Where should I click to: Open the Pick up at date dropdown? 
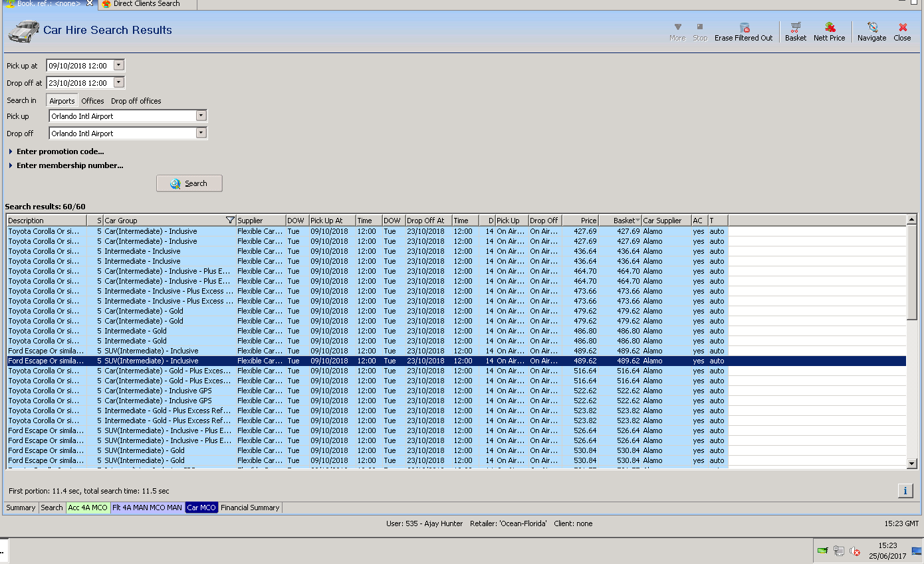[x=119, y=65]
